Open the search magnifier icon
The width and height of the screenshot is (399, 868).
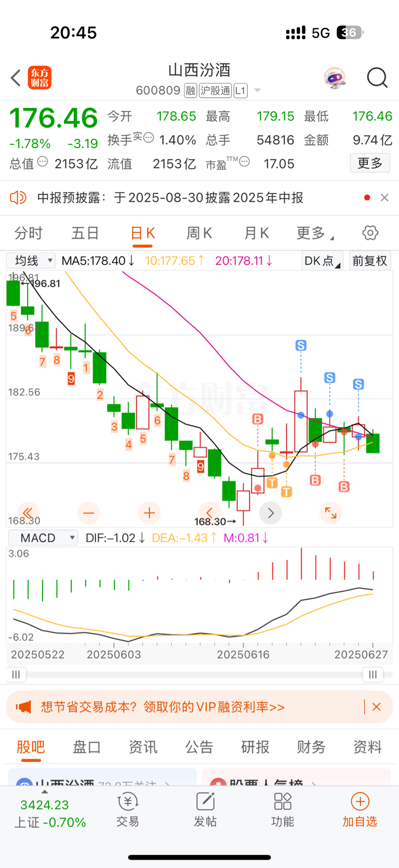377,78
